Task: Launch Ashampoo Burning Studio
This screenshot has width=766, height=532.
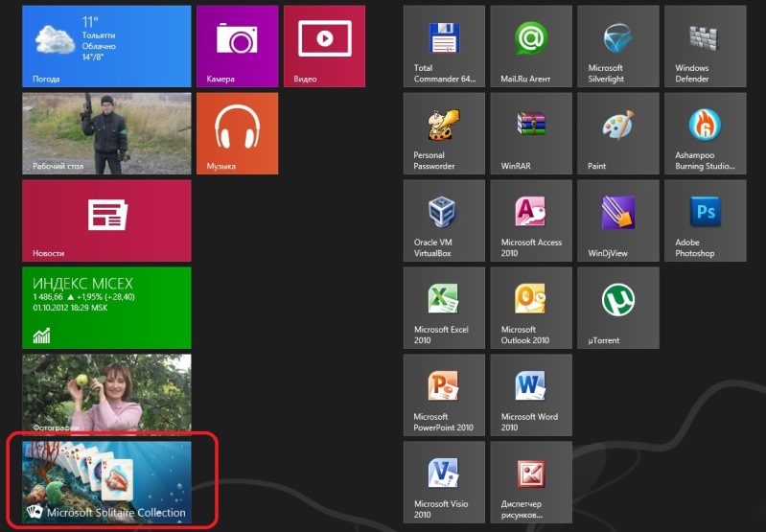Action: [x=704, y=133]
